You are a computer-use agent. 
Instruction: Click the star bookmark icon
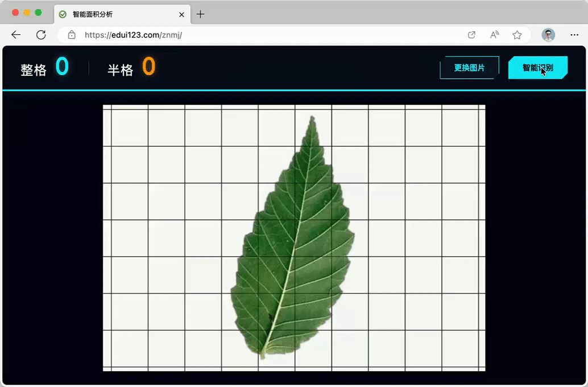point(517,35)
